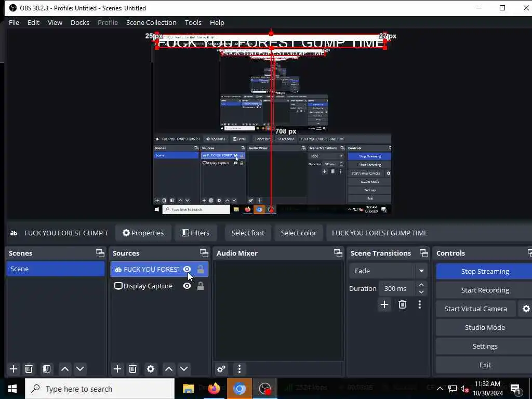Remove selected scene with trash icon
The image size is (532, 399).
coord(29,369)
